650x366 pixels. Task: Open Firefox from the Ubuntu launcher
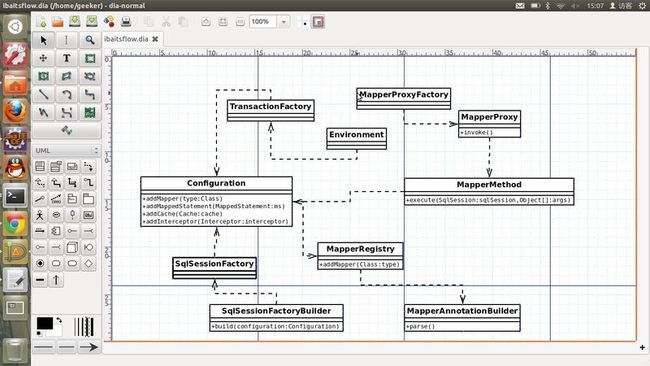click(x=15, y=111)
